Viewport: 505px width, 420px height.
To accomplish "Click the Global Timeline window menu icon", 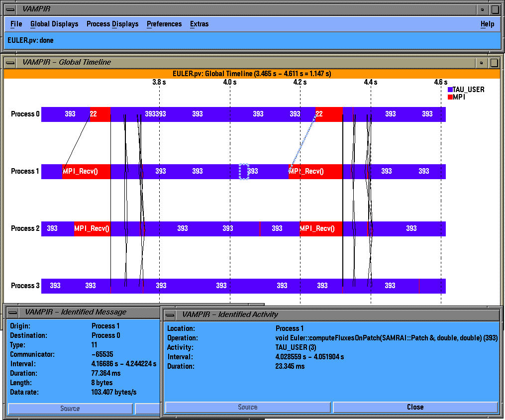I will click(x=9, y=62).
